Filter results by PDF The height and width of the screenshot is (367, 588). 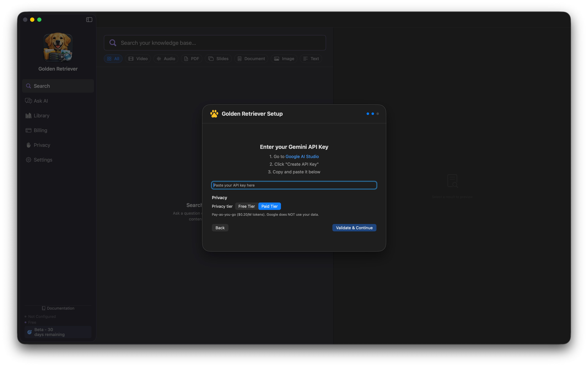click(x=192, y=59)
